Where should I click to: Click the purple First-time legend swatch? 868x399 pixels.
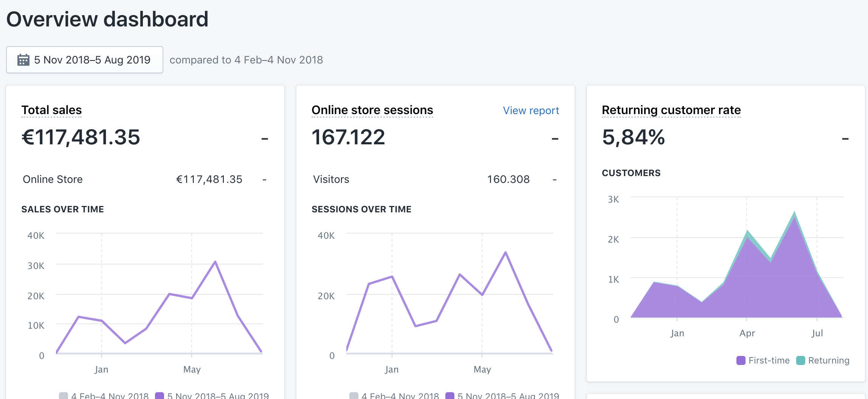(741, 360)
